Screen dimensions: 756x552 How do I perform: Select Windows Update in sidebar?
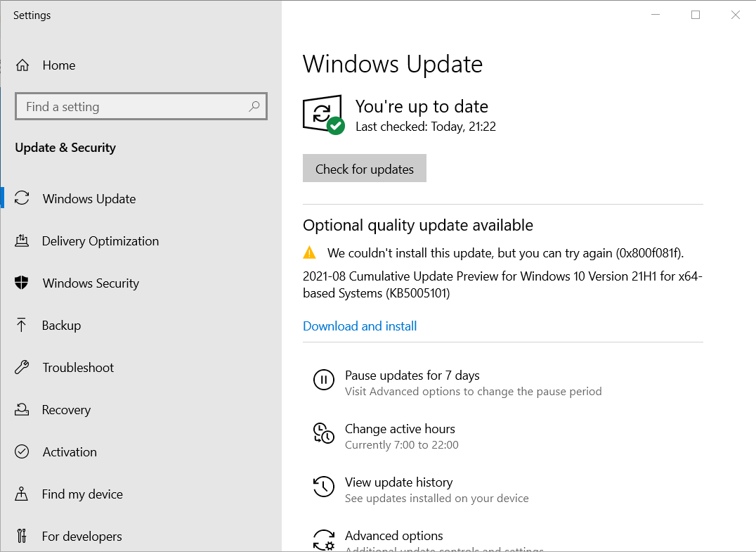(x=141, y=198)
